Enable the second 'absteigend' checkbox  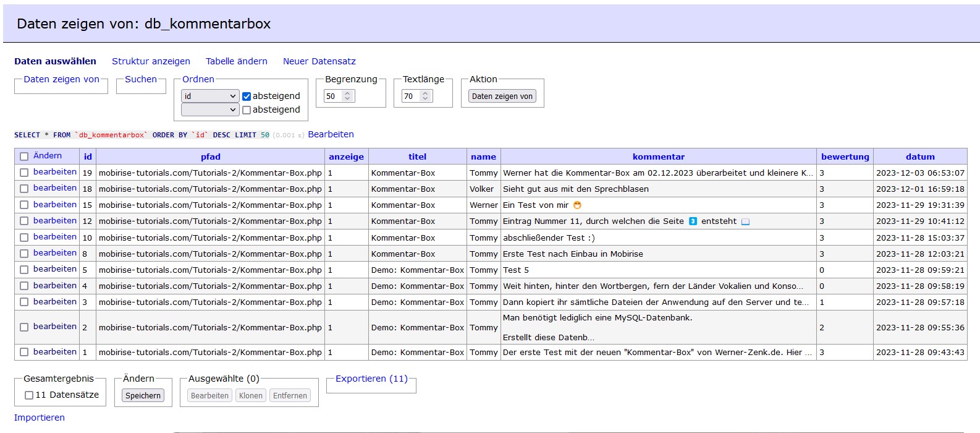coord(247,110)
